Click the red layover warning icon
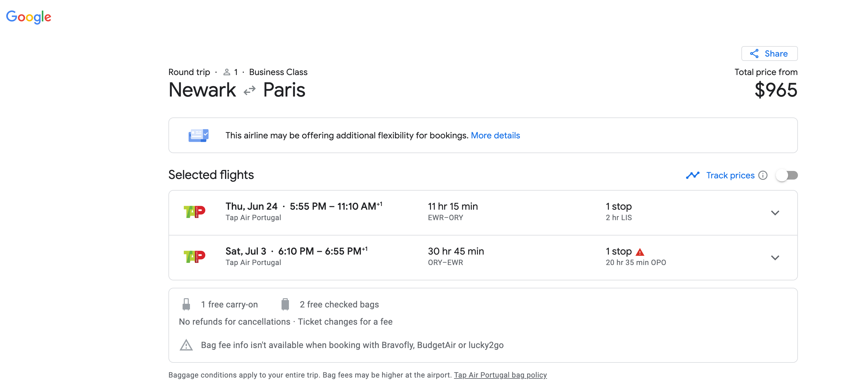Viewport: 868px width, 388px height. (x=640, y=252)
